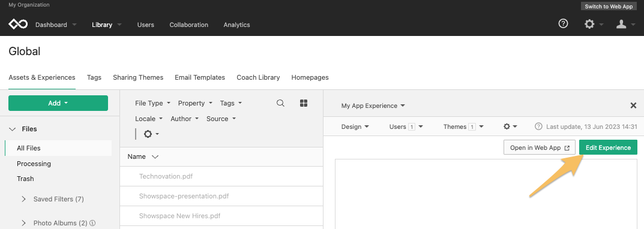Viewport: 644px width, 229px height.
Task: Select the Assets & Experiences tab
Action: (x=42, y=77)
